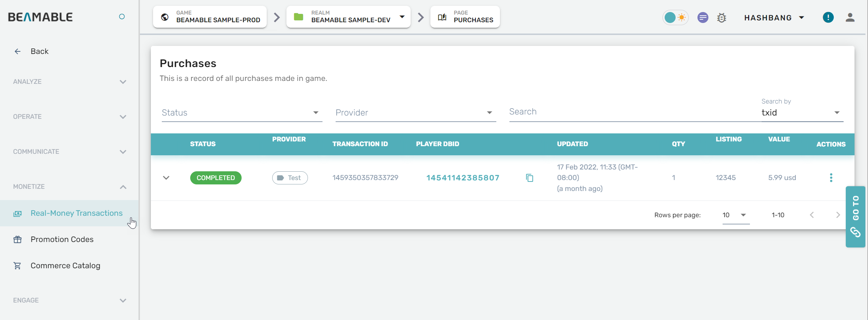868x320 pixels.
Task: Click the bug report icon
Action: coord(722,17)
